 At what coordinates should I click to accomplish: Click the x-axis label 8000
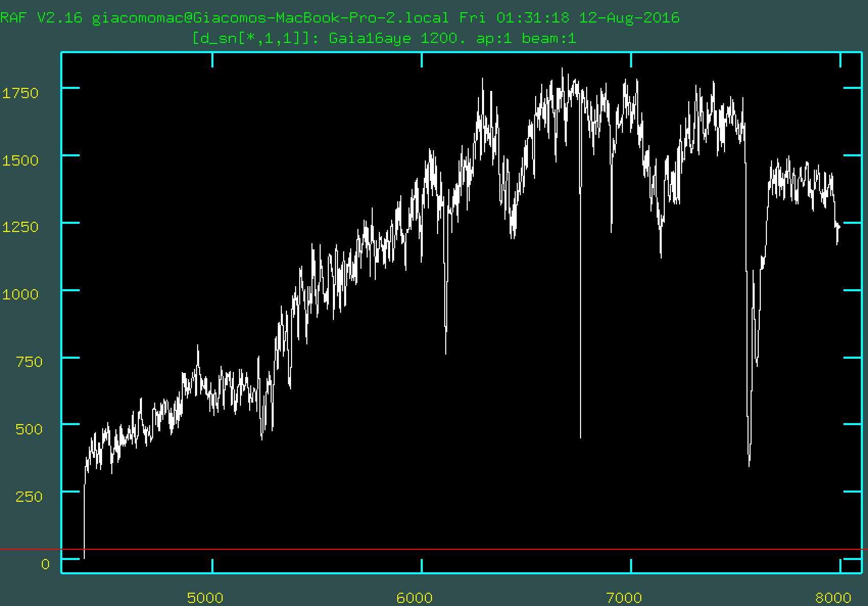coord(833,597)
